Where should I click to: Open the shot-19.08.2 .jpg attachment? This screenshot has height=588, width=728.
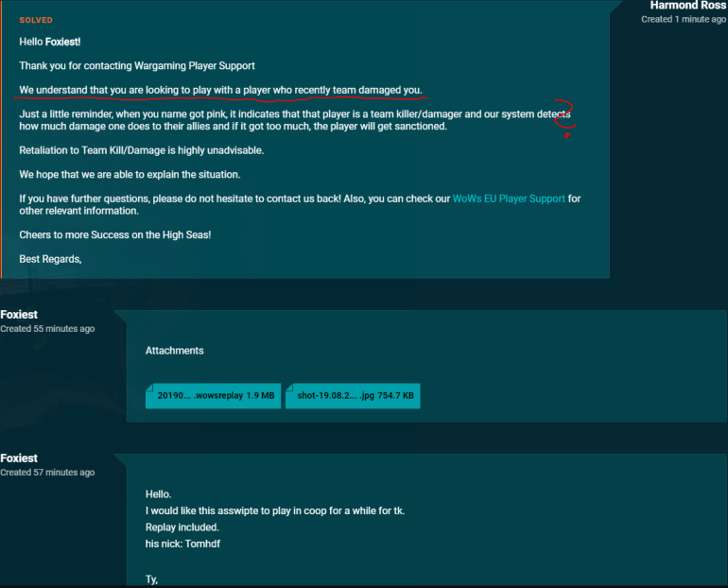click(x=353, y=396)
